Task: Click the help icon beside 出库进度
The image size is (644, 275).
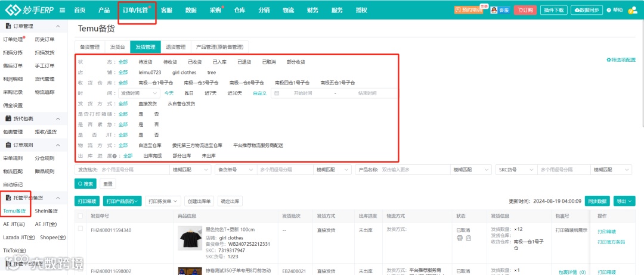Action: click(114, 156)
